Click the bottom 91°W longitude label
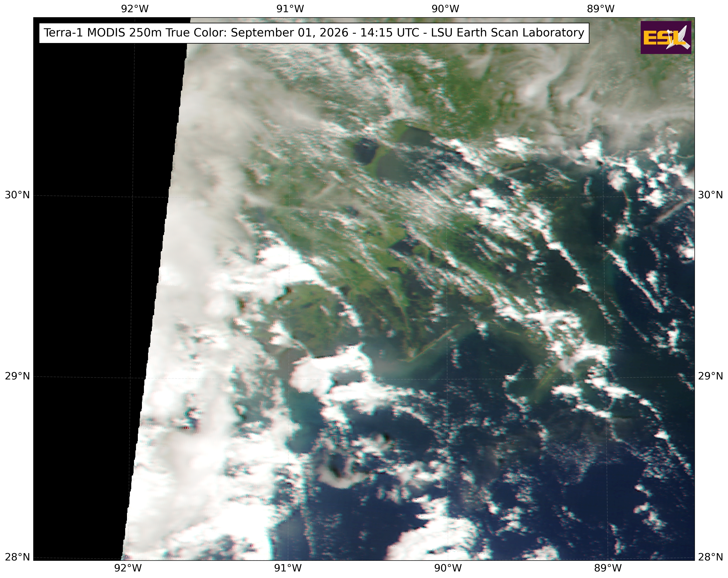The image size is (728, 578). coord(288,568)
